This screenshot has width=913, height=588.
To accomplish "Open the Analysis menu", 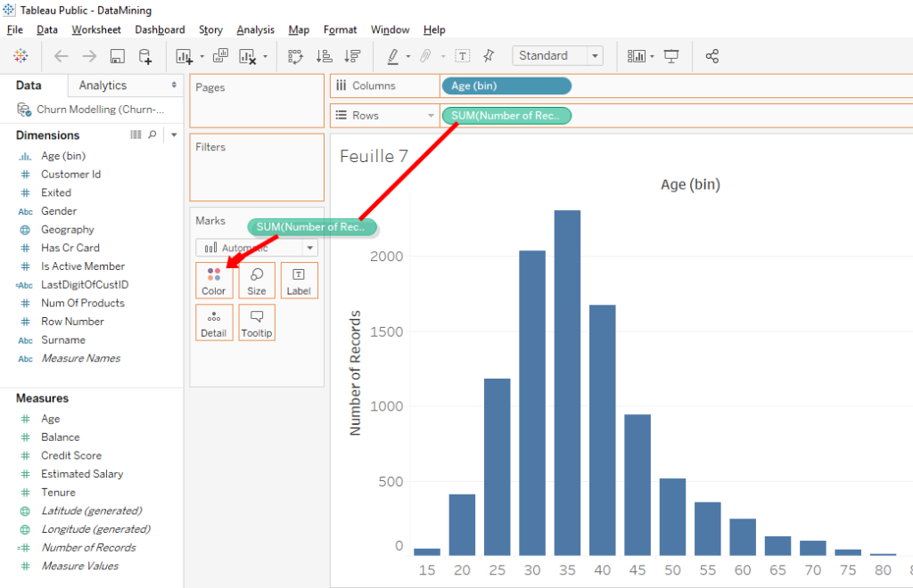I will (255, 29).
